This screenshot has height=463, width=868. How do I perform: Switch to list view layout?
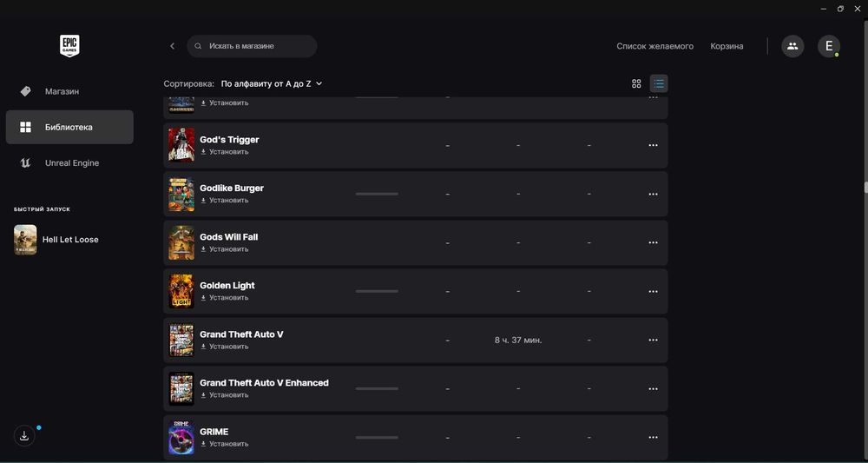(x=659, y=83)
